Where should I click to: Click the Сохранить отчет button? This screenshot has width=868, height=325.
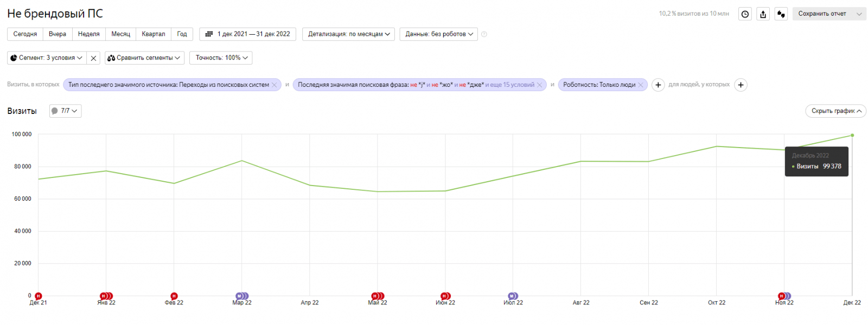[822, 14]
